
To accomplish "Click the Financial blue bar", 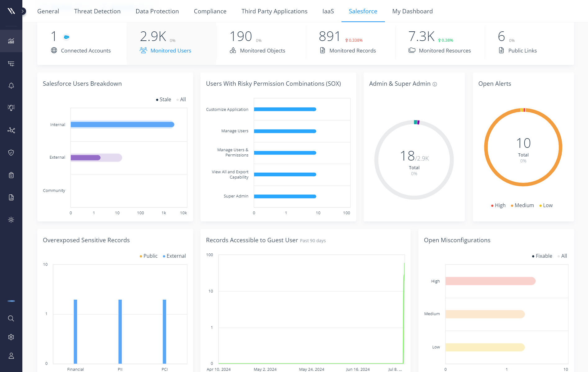I will coord(75,331).
